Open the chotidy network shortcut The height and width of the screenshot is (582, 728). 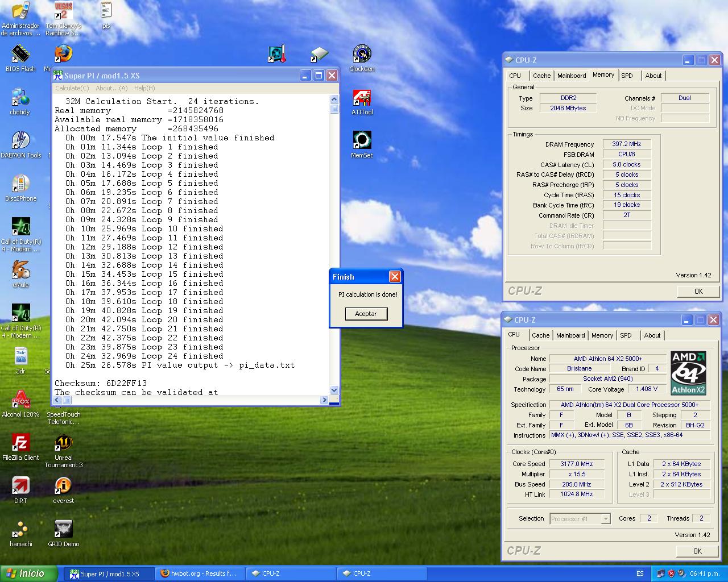coord(20,102)
